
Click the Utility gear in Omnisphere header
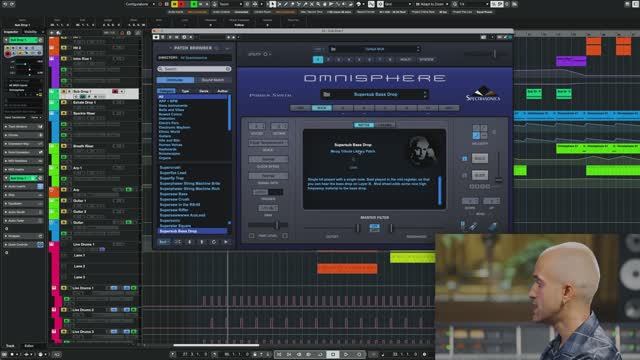[x=266, y=54]
